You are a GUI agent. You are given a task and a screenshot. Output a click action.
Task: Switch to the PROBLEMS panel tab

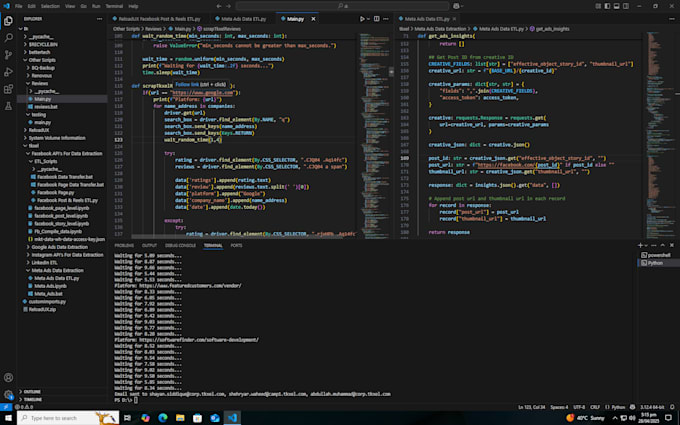tap(124, 245)
